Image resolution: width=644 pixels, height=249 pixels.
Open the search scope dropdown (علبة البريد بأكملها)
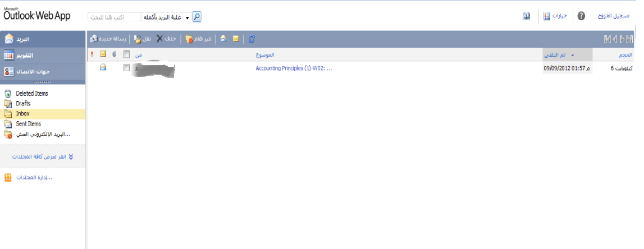point(166,17)
